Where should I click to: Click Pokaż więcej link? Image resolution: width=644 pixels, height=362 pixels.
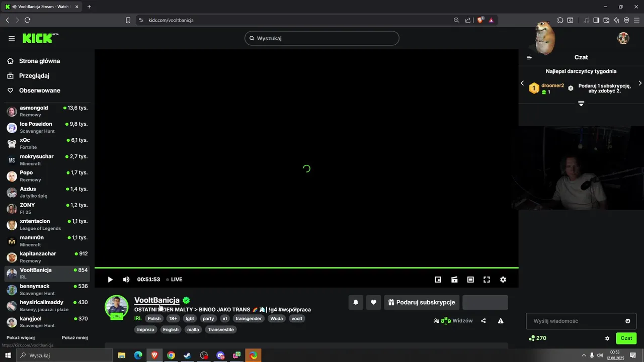pos(21,338)
